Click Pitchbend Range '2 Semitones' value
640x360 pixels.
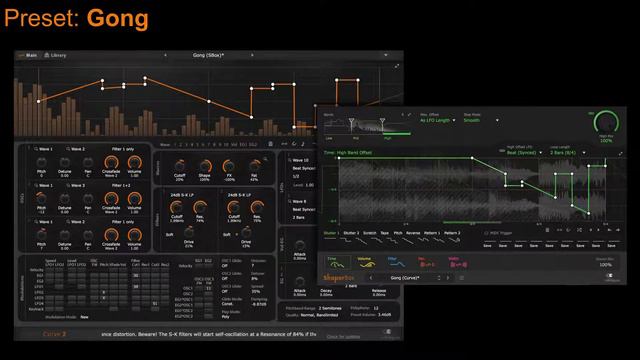330,308
